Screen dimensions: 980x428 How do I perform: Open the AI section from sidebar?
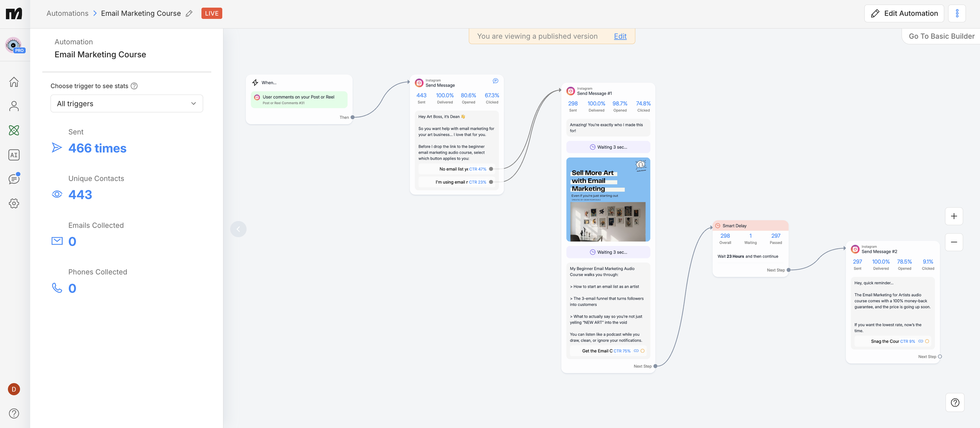(14, 155)
